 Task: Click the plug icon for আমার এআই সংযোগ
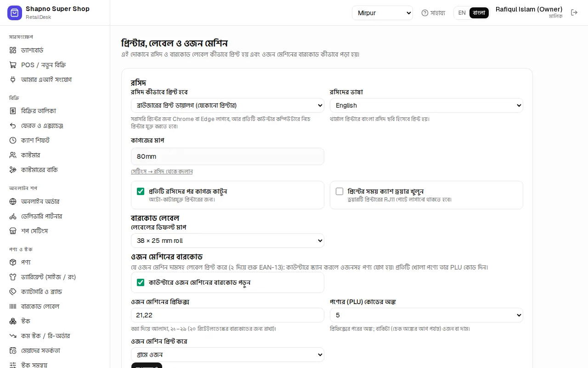[x=13, y=80]
